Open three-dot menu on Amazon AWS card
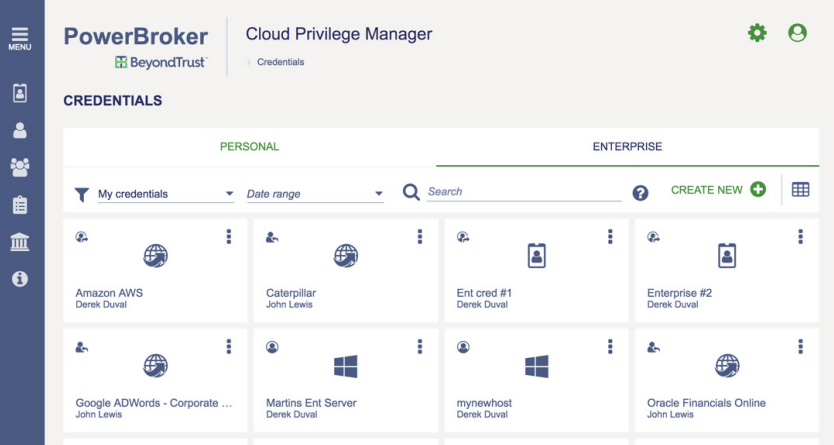834x445 pixels. click(229, 237)
